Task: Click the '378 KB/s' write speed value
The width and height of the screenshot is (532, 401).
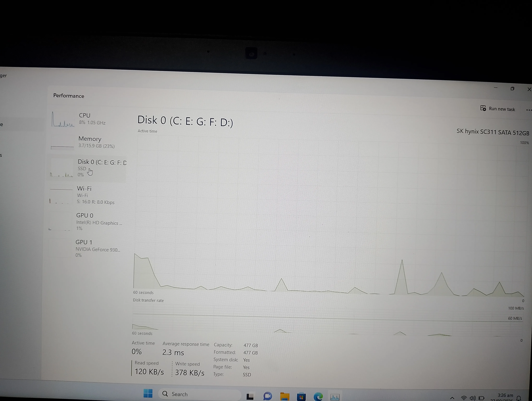Action: click(190, 373)
